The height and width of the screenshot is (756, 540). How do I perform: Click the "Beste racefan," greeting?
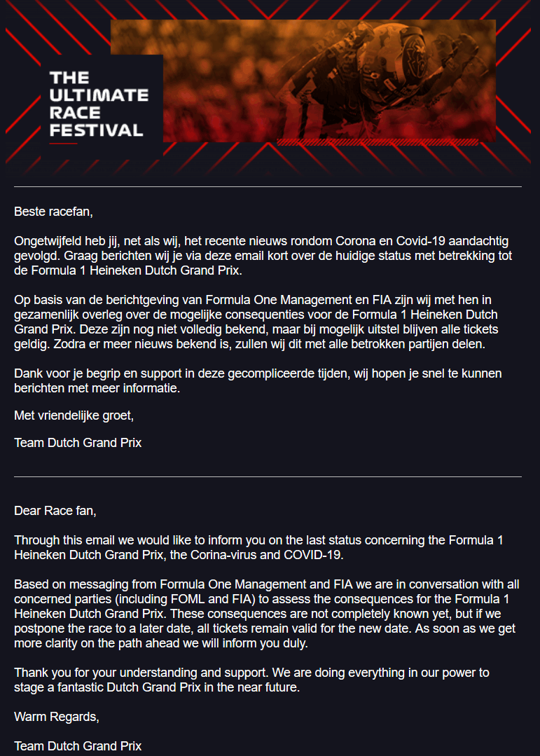(53, 210)
